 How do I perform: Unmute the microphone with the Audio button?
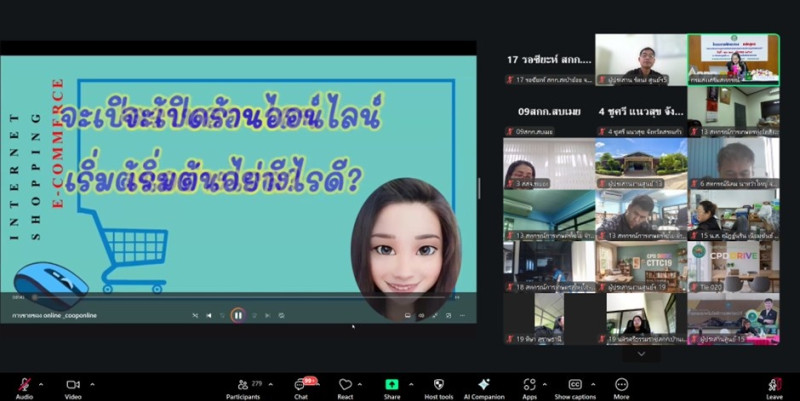coord(24,385)
